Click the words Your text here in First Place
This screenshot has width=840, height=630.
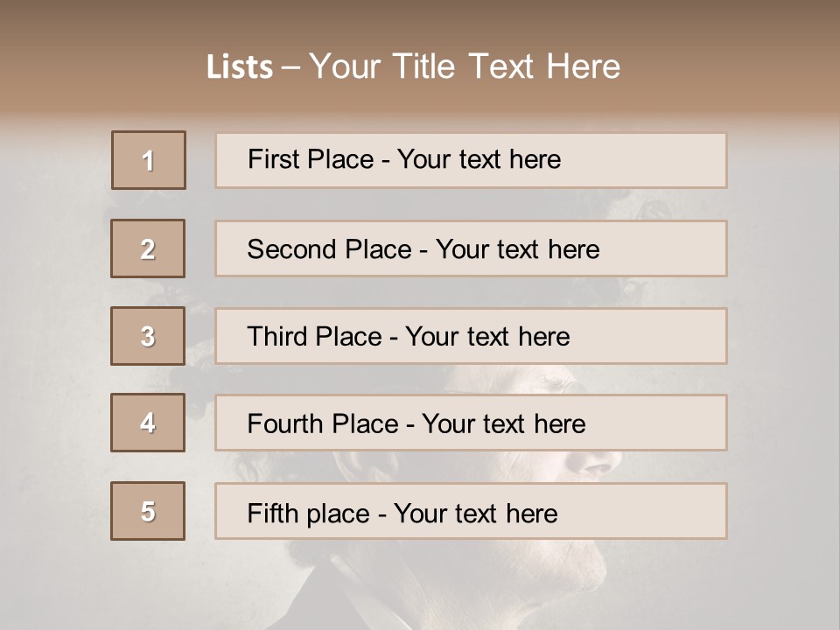(479, 159)
